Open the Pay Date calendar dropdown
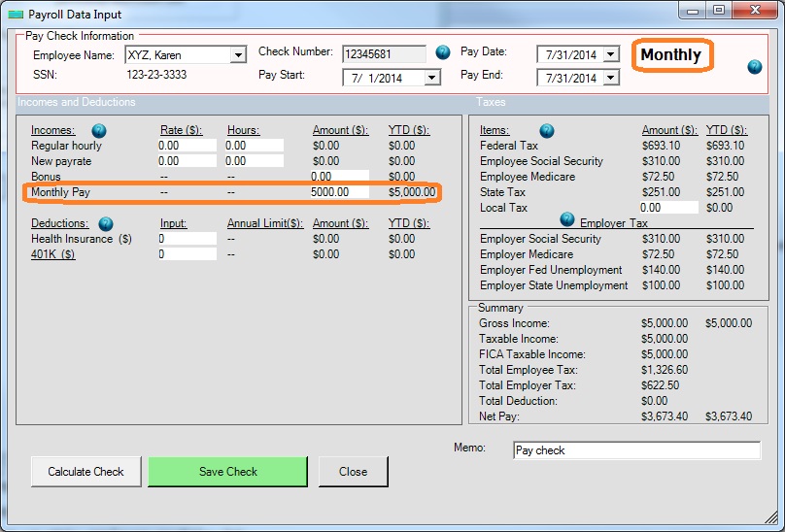 click(610, 54)
